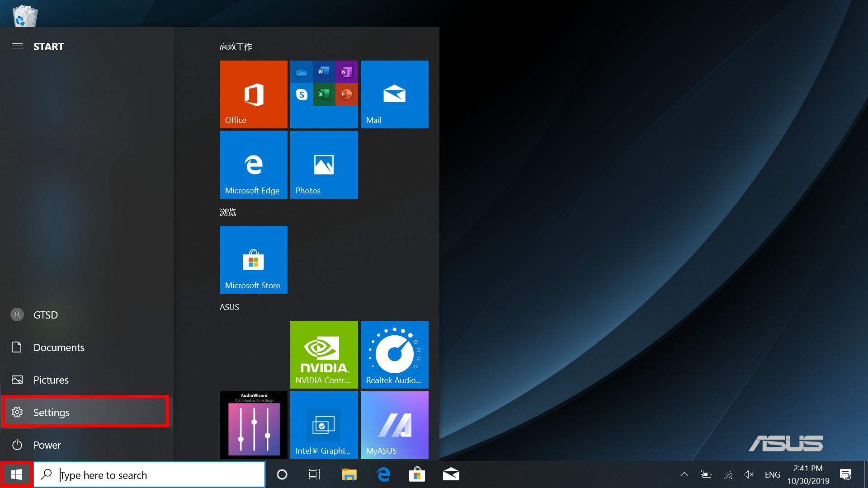Open the Microsoft Store tile

point(254,260)
